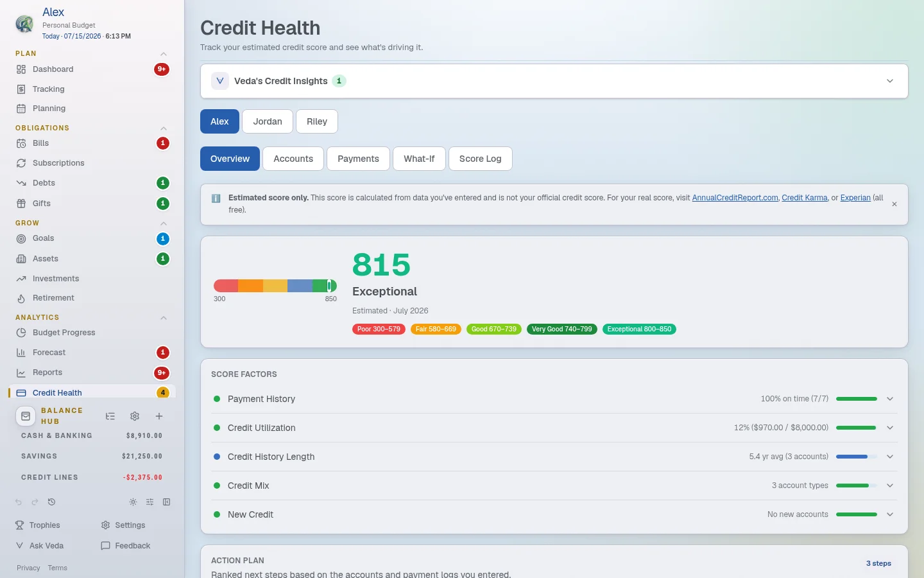Visit the AnnualCreditReport.com link
This screenshot has width=924, height=578.
(735, 198)
